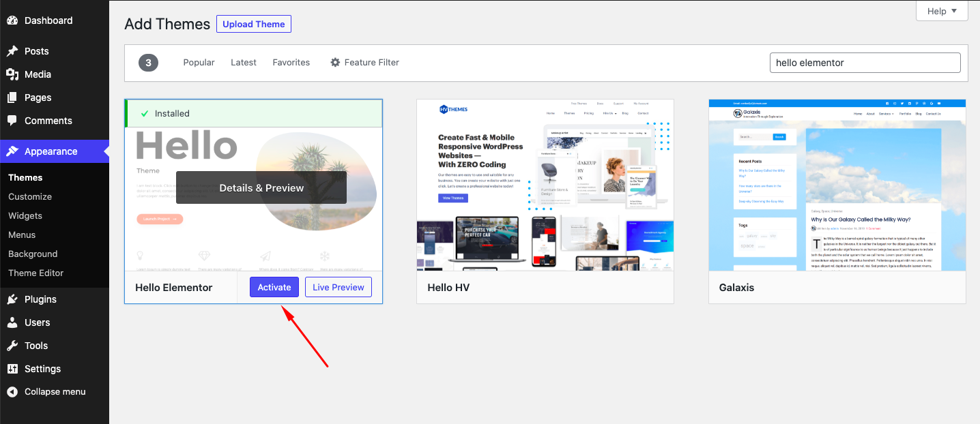Click the theme search field
This screenshot has height=424, width=980.
tap(865, 63)
